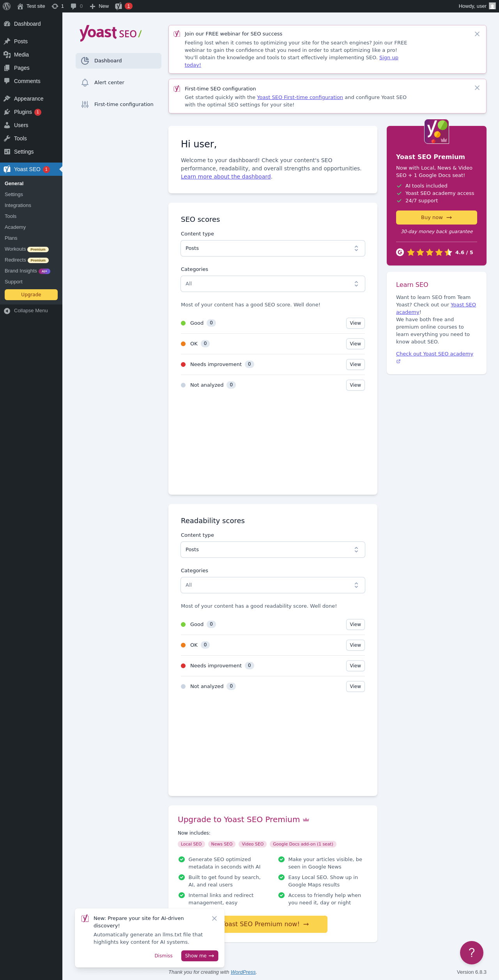Expand SEO scores Content type dropdown

pos(273,248)
